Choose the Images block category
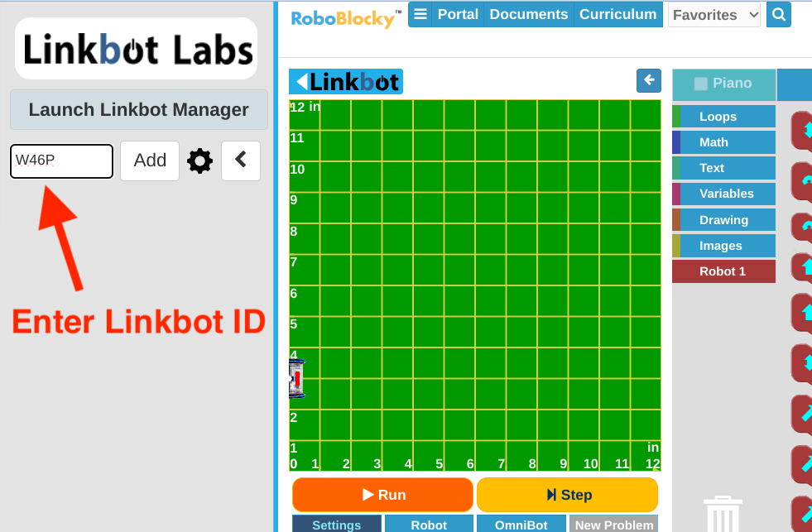This screenshot has width=812, height=532. 724,246
